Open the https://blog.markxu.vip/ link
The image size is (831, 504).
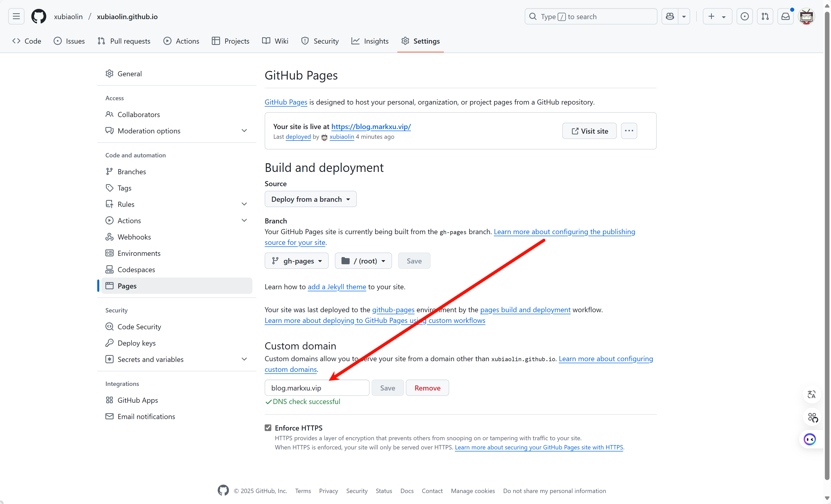(x=371, y=127)
